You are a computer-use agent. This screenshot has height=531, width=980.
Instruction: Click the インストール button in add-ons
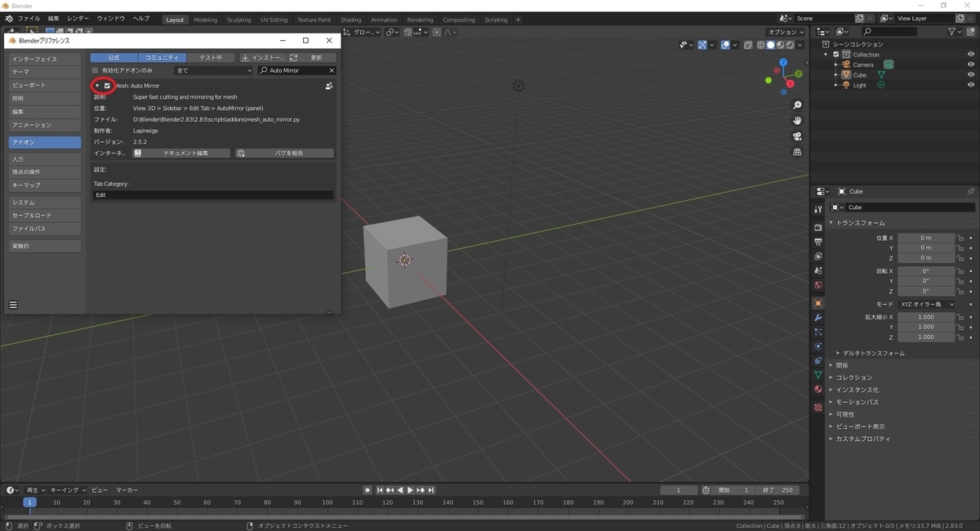(x=261, y=58)
